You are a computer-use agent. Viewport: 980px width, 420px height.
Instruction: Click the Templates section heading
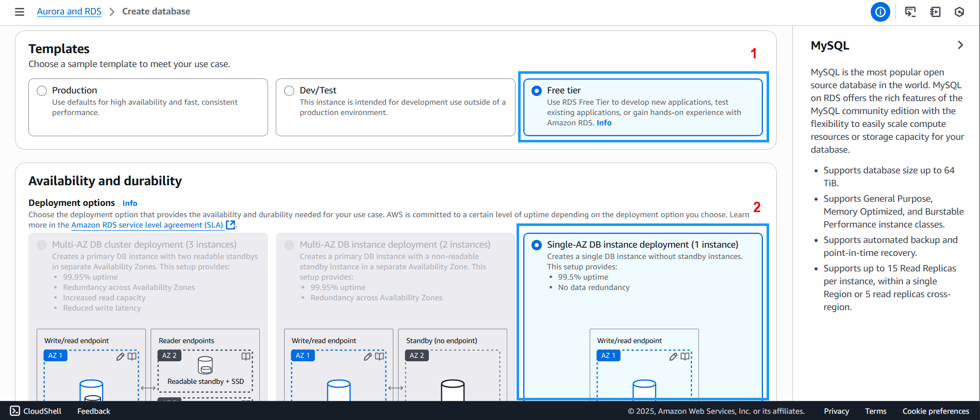tap(59, 49)
